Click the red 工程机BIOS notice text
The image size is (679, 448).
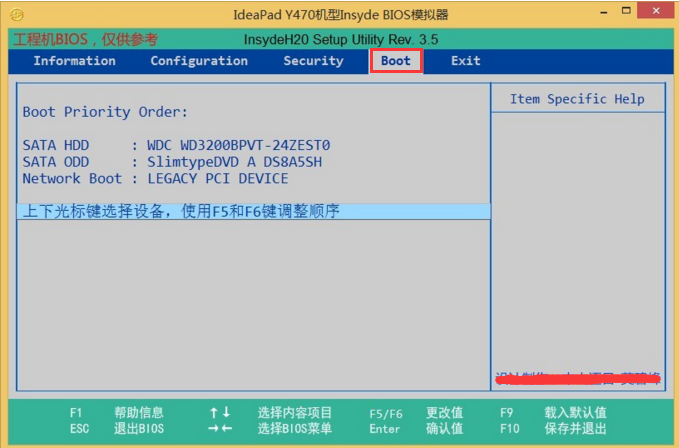pyautogui.click(x=85, y=40)
